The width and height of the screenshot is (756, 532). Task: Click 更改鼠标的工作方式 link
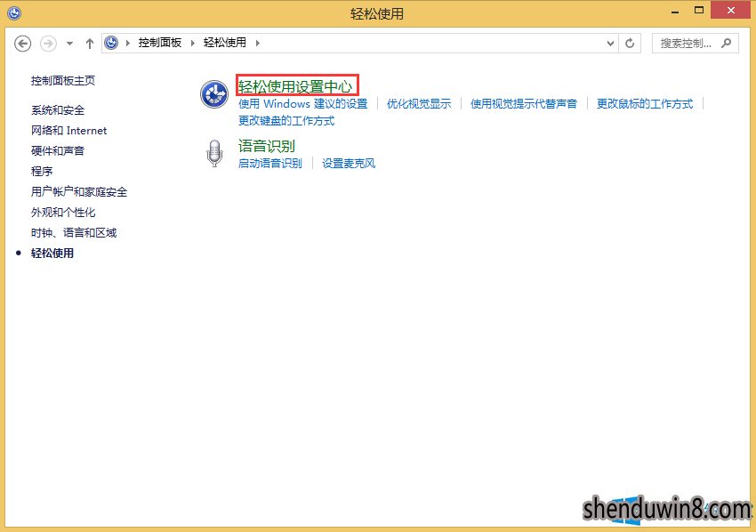(645, 104)
